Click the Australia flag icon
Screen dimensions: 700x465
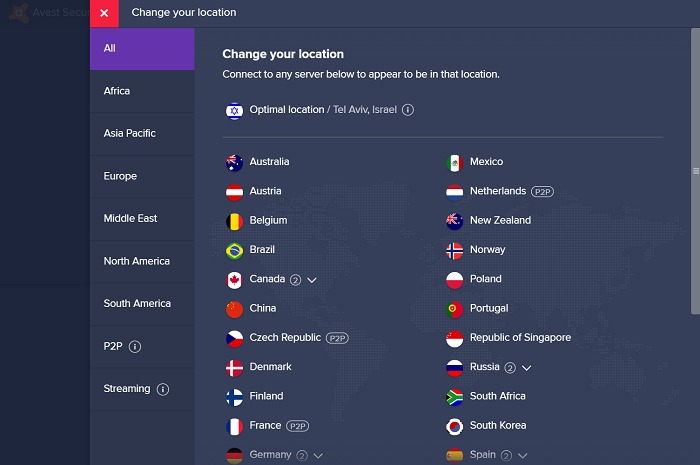[235, 162]
